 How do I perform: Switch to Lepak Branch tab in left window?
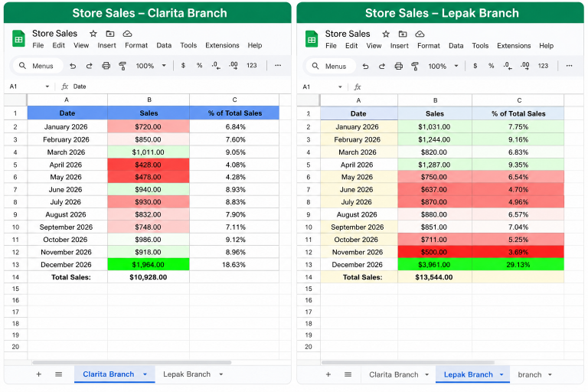187,374
